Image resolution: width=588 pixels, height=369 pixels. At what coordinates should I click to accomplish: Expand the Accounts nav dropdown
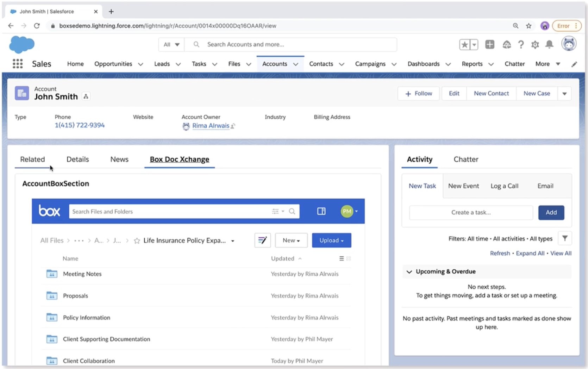[296, 64]
